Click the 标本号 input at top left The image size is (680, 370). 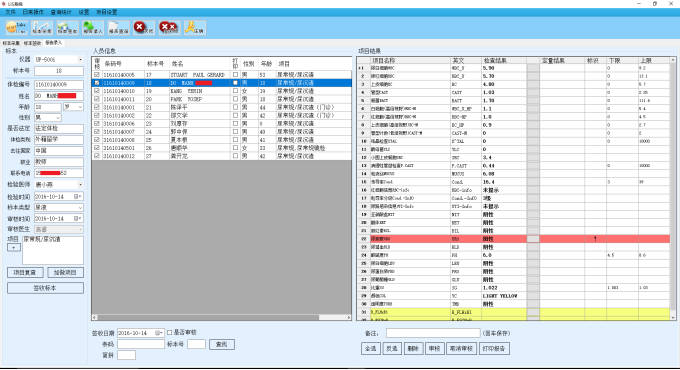pyautogui.click(x=59, y=71)
